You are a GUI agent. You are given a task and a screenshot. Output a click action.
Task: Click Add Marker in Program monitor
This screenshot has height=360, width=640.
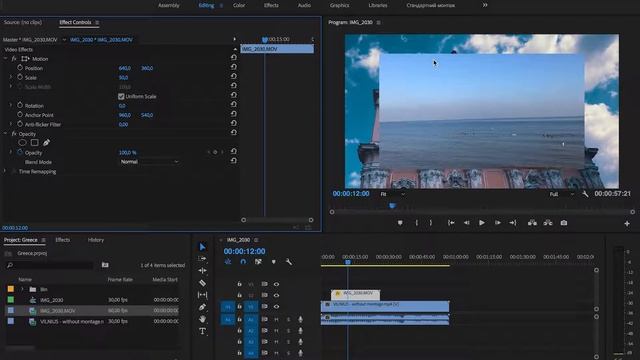(400, 223)
